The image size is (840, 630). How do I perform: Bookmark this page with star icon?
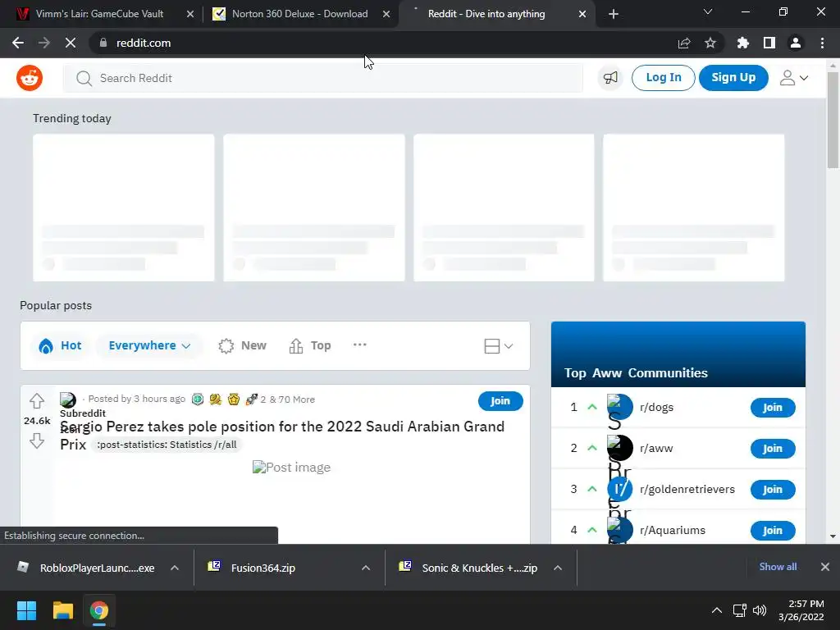coord(710,43)
